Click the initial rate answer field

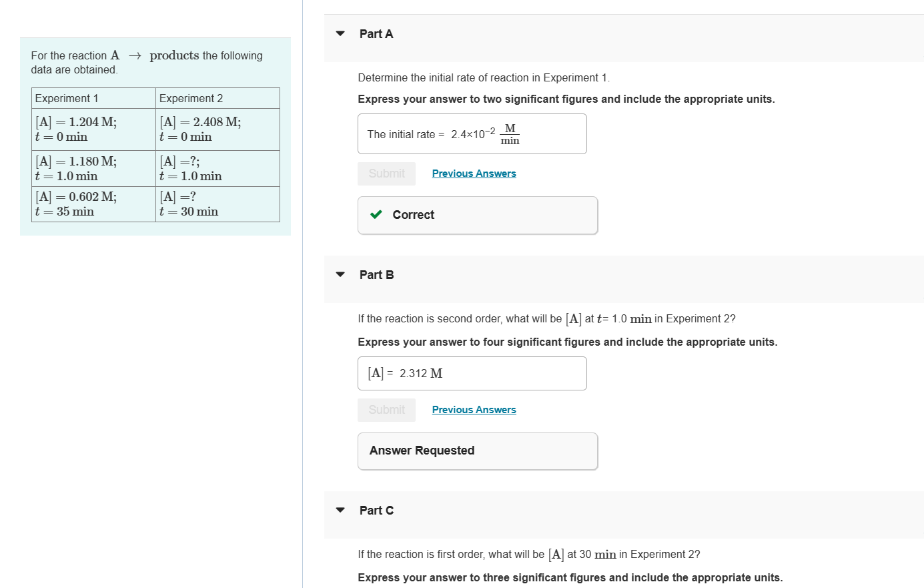pos(472,133)
